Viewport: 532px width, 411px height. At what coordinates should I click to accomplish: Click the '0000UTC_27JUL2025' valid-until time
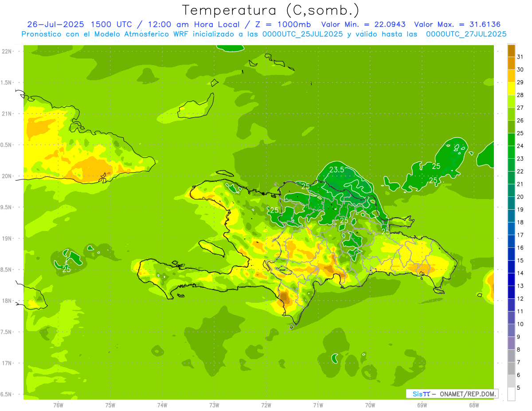[x=466, y=34]
